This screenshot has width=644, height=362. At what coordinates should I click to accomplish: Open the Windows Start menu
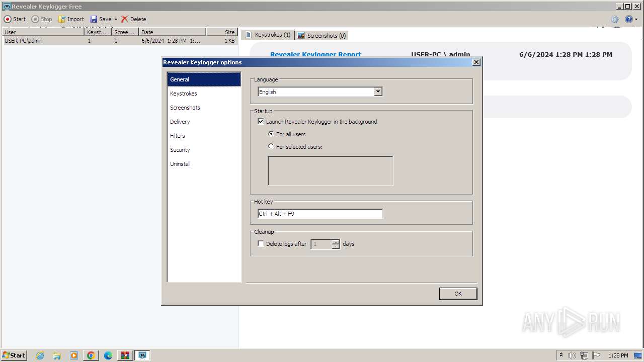(x=14, y=355)
